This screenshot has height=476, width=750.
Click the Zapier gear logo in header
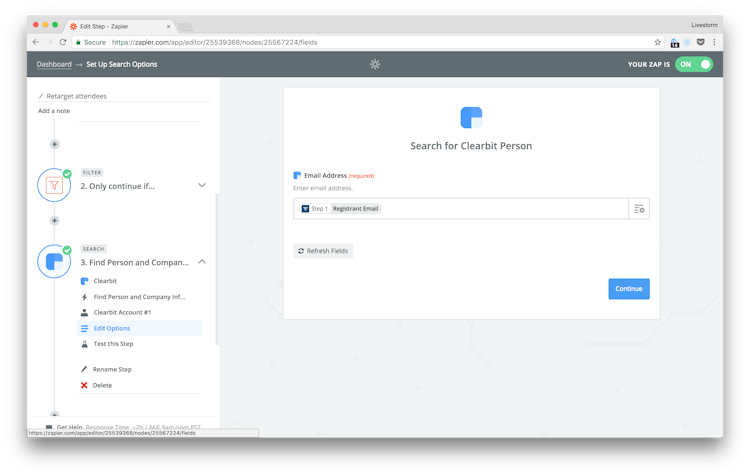pyautogui.click(x=375, y=64)
